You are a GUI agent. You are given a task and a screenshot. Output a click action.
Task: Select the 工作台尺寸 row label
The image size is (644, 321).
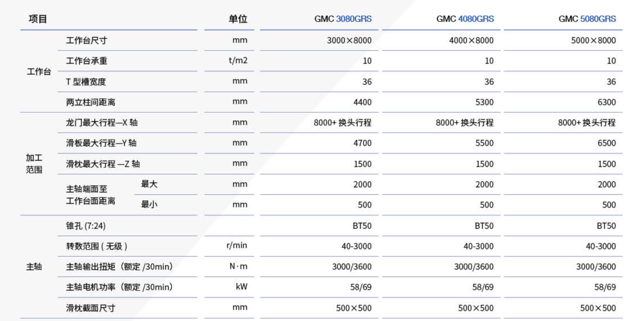[86, 40]
